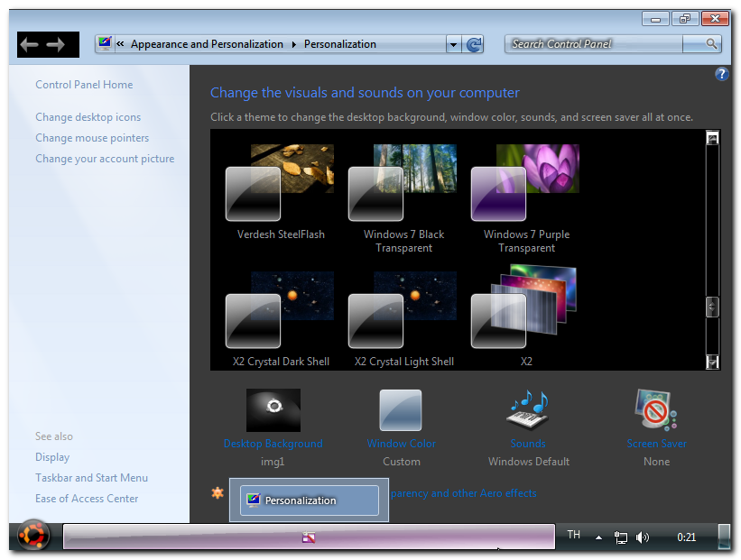Viewport: 741px width, 560px height.
Task: Open the Screen Saver icon
Action: (656, 409)
